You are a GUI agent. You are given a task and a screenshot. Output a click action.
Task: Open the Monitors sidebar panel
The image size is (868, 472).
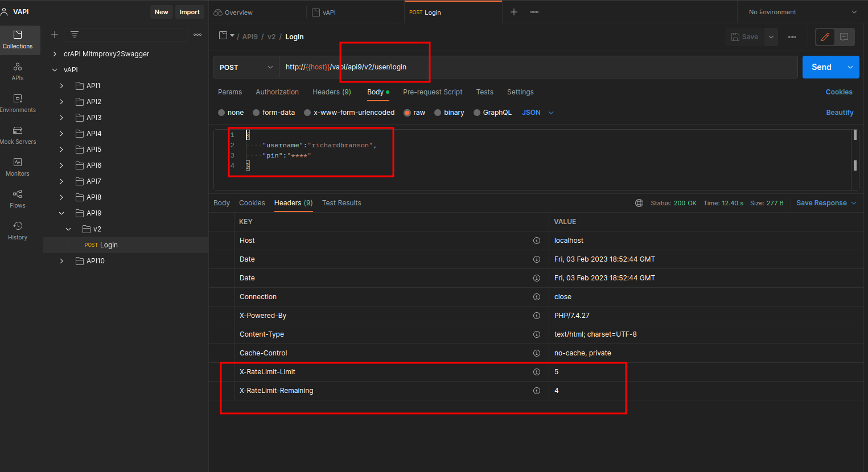pos(18,167)
